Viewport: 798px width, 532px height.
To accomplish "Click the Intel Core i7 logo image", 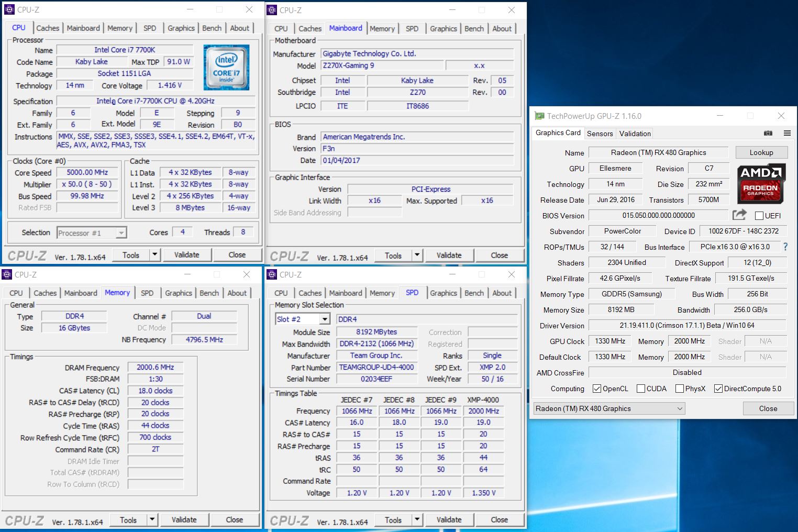I will coord(226,68).
